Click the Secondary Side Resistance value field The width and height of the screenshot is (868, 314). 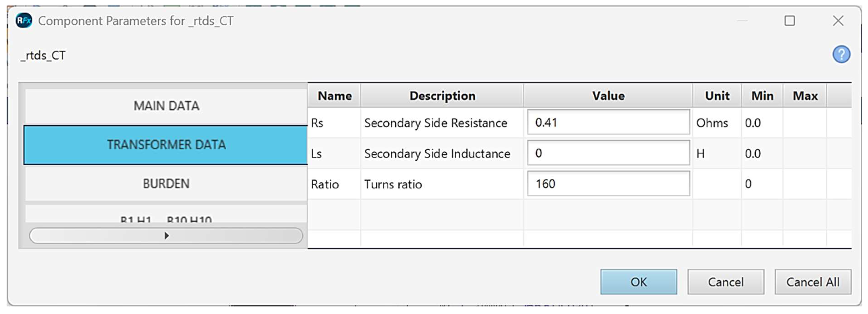click(x=608, y=122)
